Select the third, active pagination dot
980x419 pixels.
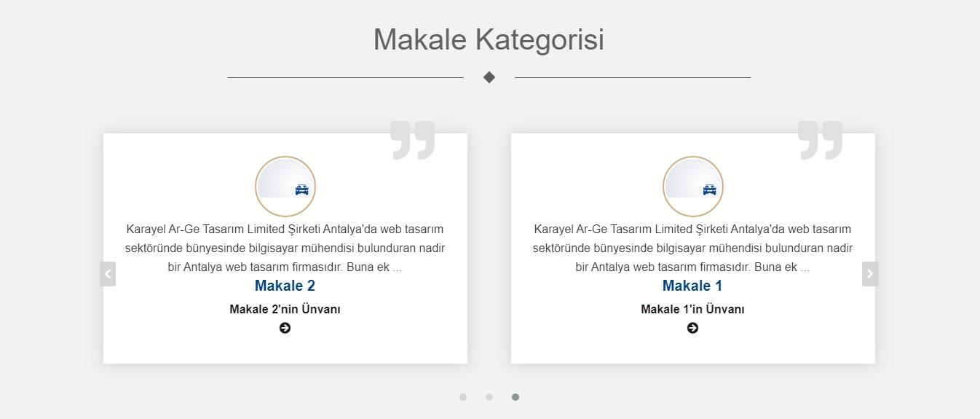click(515, 397)
